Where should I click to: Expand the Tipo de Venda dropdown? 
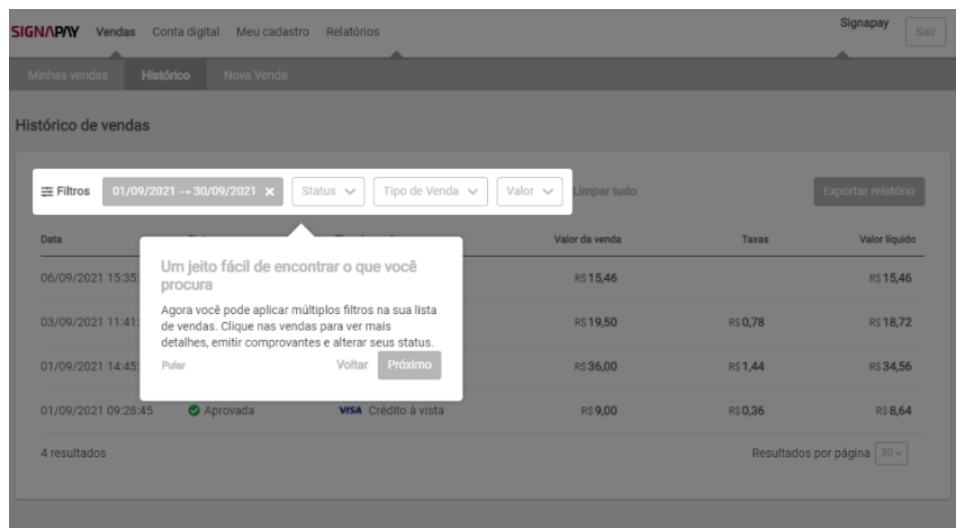[x=430, y=191]
